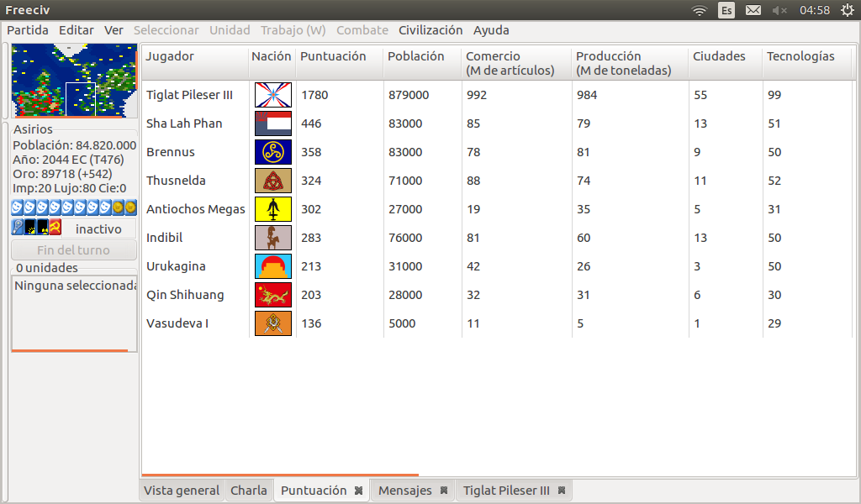
Task: Click the Wi-Fi indicator in the system tray
Action: click(699, 10)
